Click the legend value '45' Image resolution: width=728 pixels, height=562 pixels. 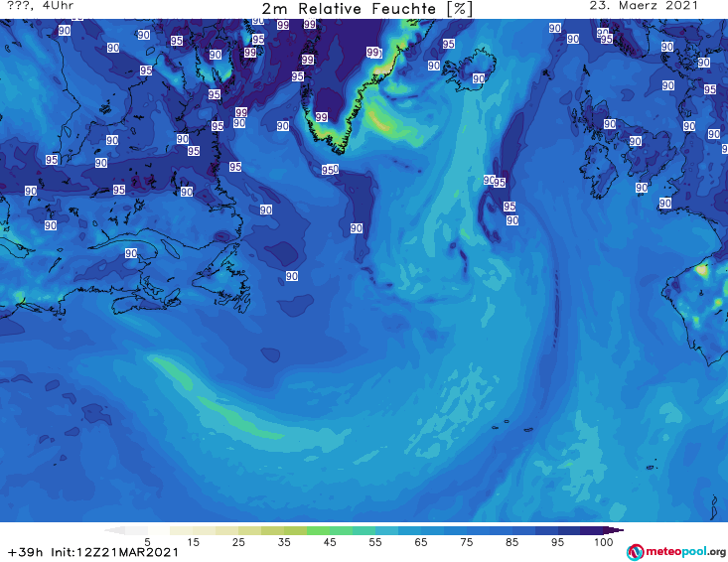[330, 542]
